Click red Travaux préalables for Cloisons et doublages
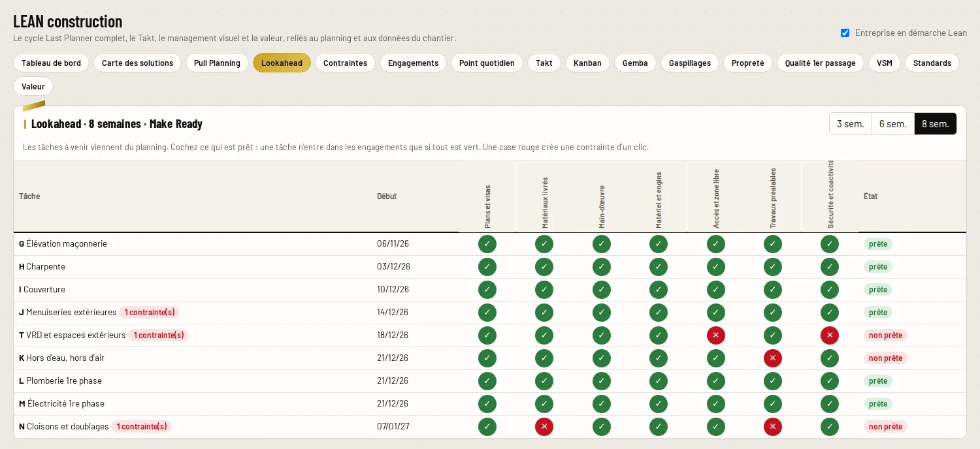 773,427
